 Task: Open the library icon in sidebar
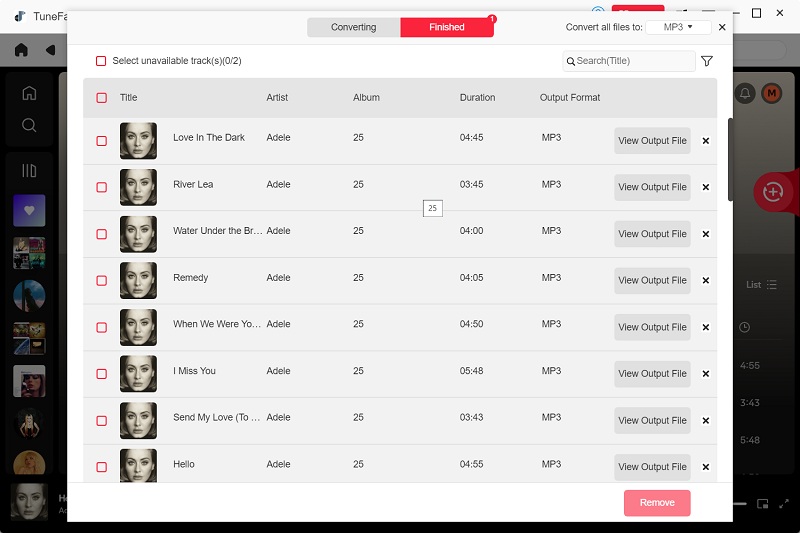tap(29, 171)
